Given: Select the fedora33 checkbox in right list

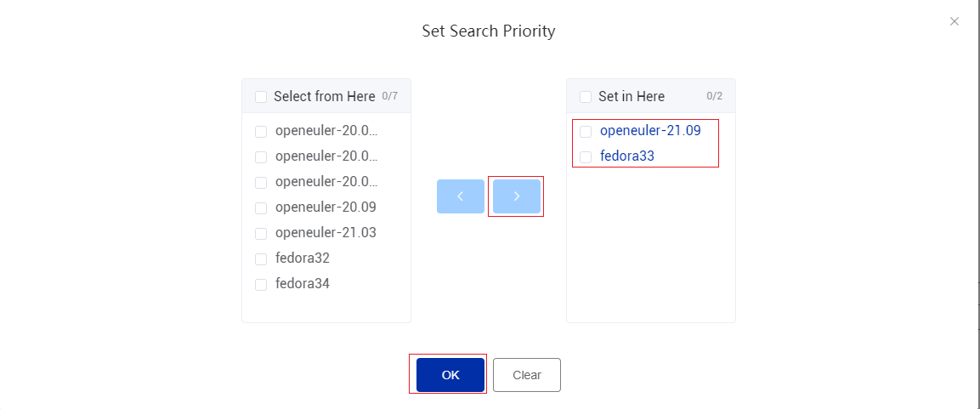Looking at the screenshot, I should tap(586, 157).
